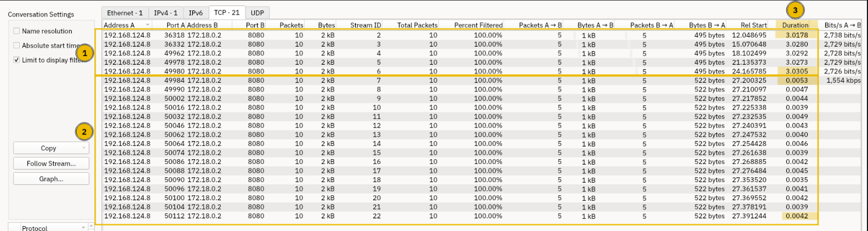Sort by the Duration column header
The image size is (868, 231).
796,25
